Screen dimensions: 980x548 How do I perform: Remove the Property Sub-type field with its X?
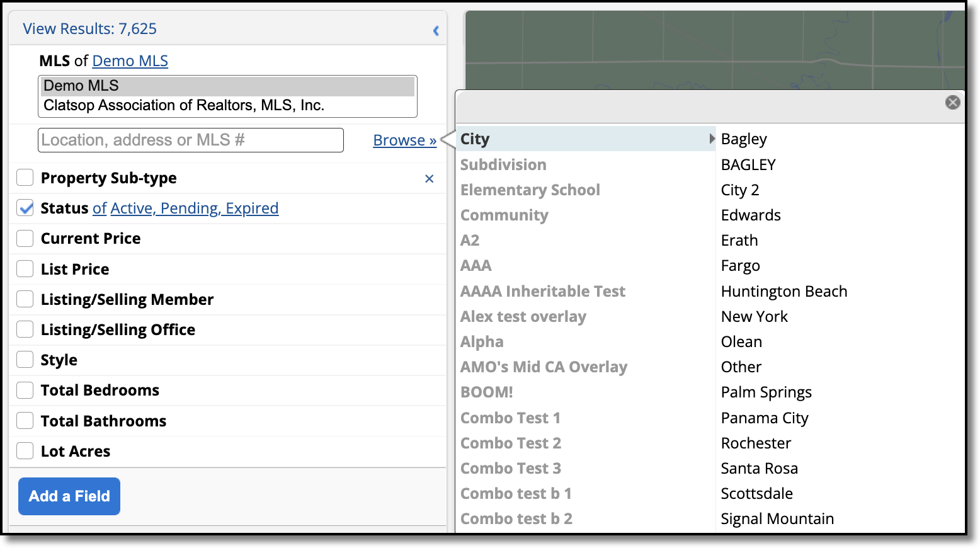429,179
